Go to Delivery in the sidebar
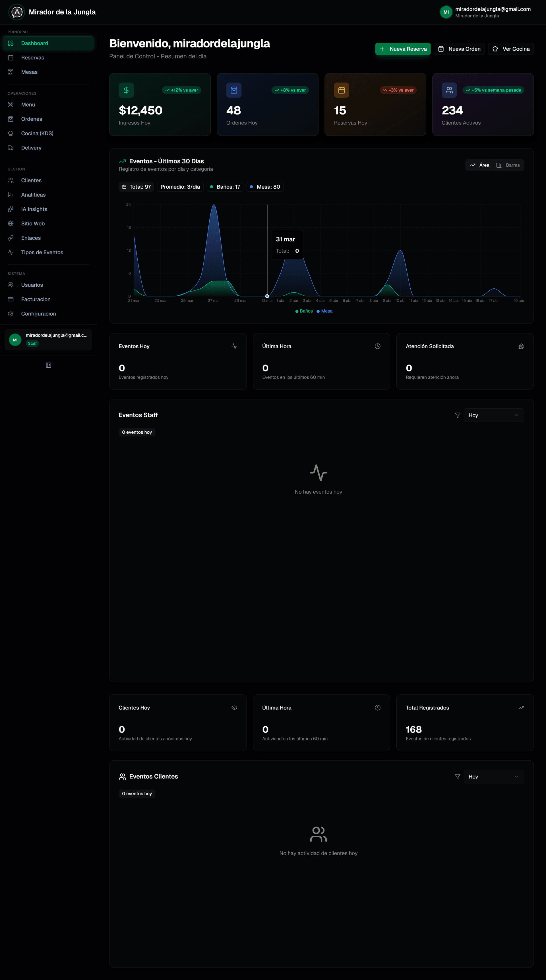The image size is (546, 980). [48, 147]
